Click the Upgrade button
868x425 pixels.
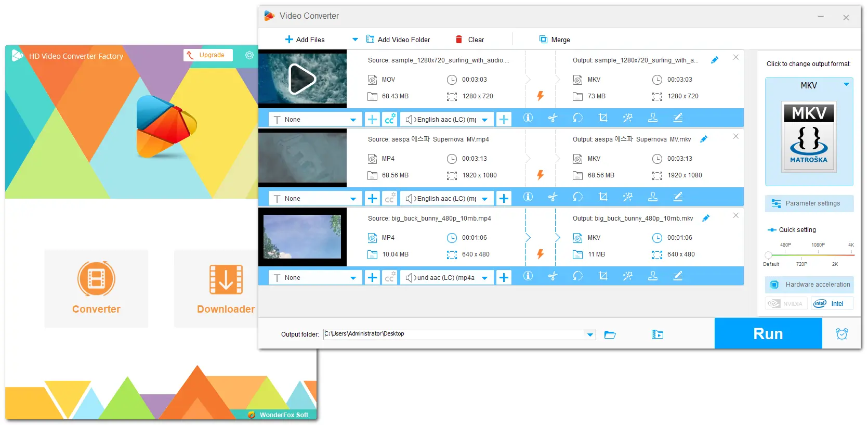click(x=208, y=55)
